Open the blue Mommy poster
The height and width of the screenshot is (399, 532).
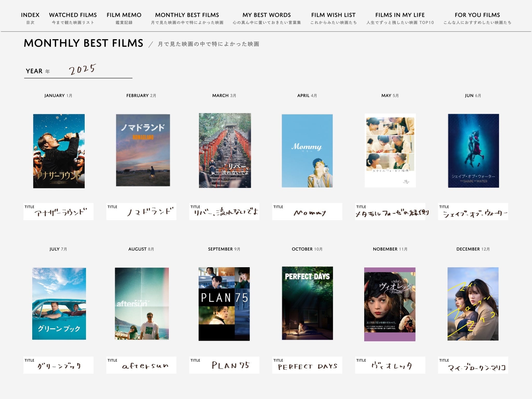(x=307, y=151)
